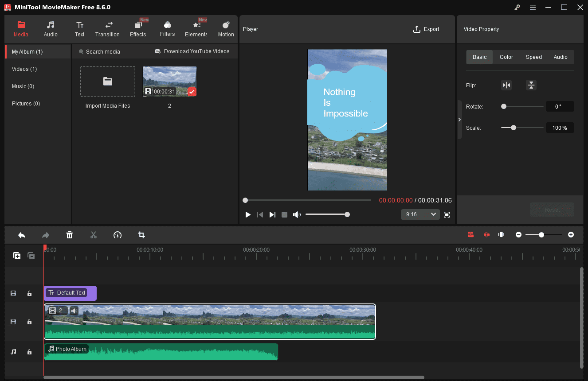The image size is (588, 381).
Task: Add a new track with the plus icon
Action: pos(16,256)
